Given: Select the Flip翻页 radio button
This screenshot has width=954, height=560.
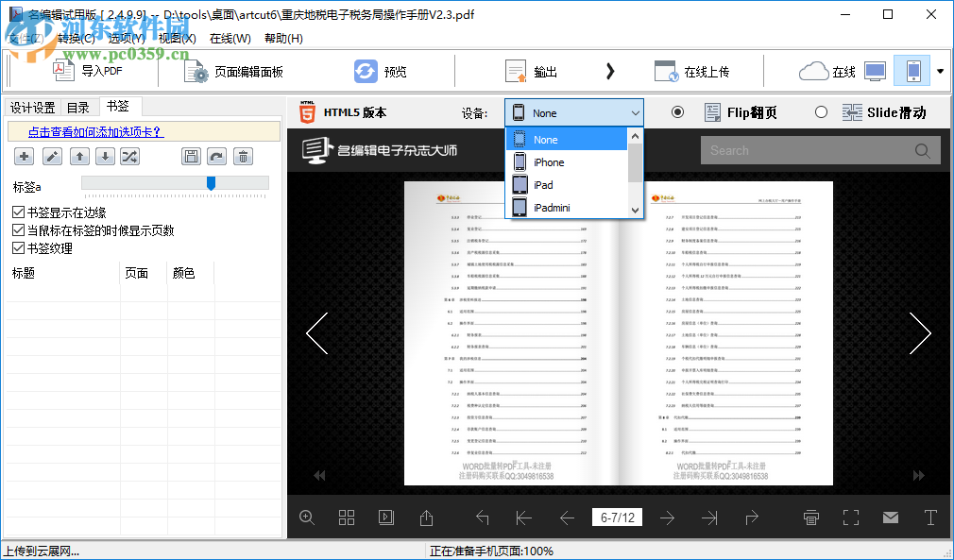Looking at the screenshot, I should 677,111.
